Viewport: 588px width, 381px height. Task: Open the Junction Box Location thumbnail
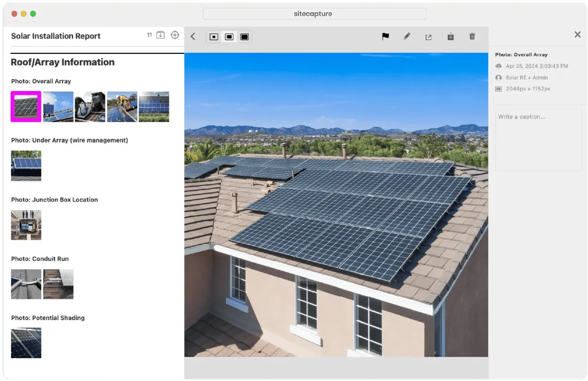[x=26, y=225]
